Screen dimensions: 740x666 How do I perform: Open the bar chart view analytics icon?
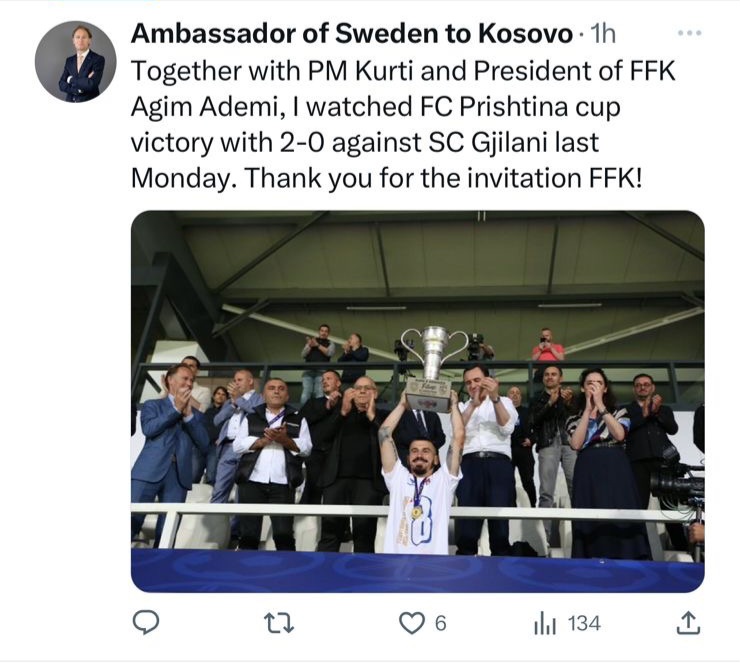[x=545, y=623]
